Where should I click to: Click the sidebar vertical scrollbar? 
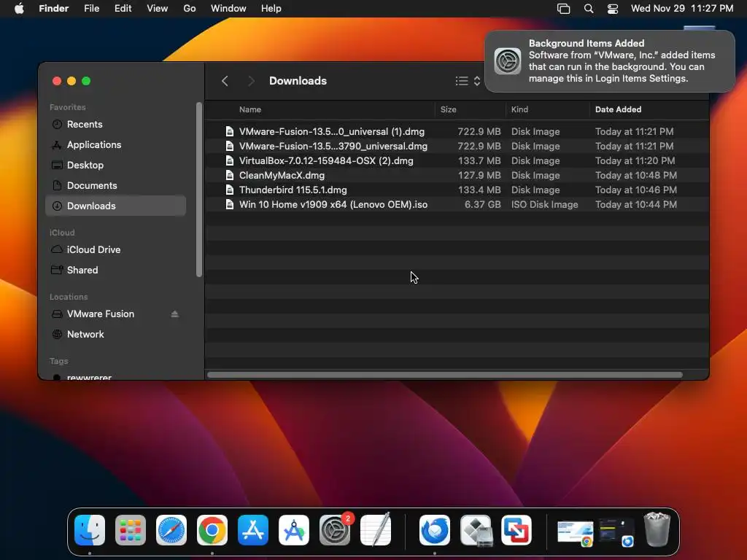[199, 190]
